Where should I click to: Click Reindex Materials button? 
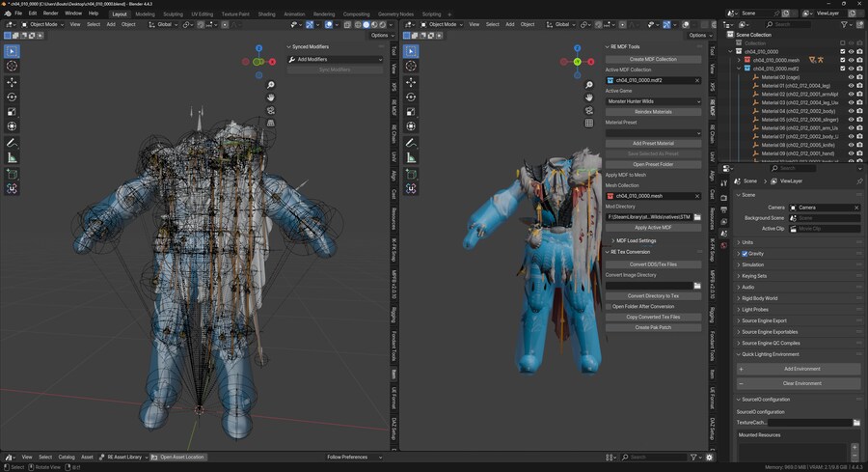click(653, 112)
